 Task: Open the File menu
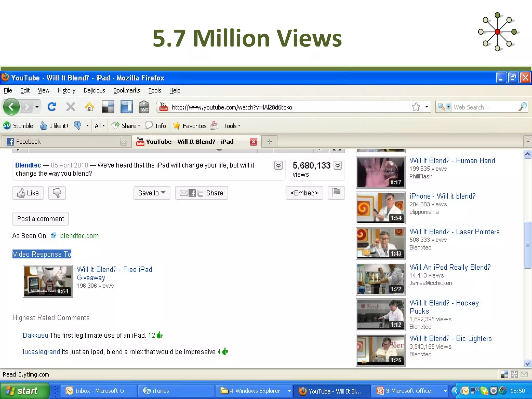(8, 90)
